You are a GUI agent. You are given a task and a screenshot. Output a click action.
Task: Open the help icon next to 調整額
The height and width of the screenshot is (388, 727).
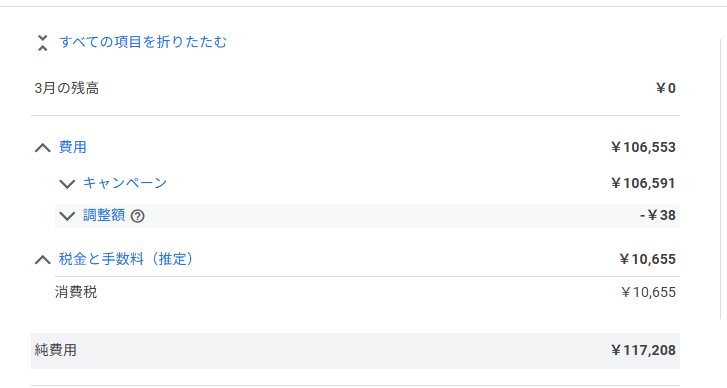pos(138,216)
